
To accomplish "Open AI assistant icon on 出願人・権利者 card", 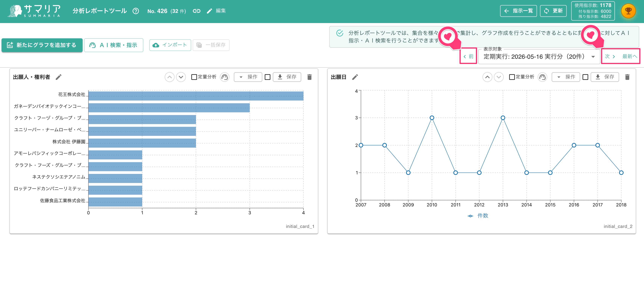I will 225,77.
